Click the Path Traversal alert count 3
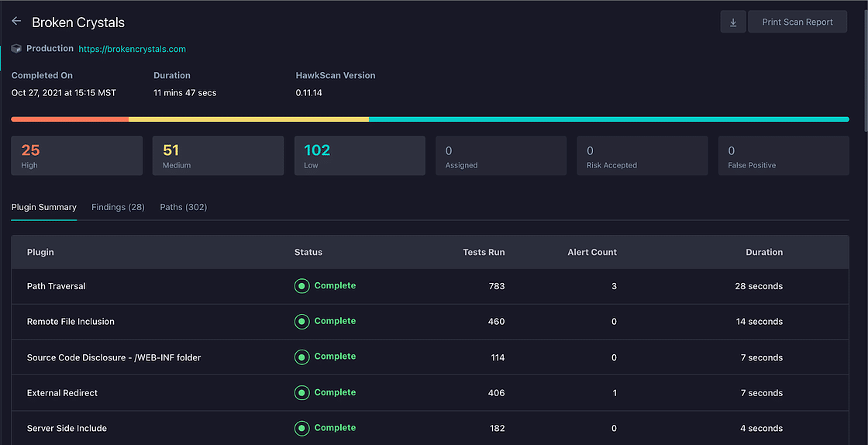Screen dimensions: 868x445 click(614, 286)
